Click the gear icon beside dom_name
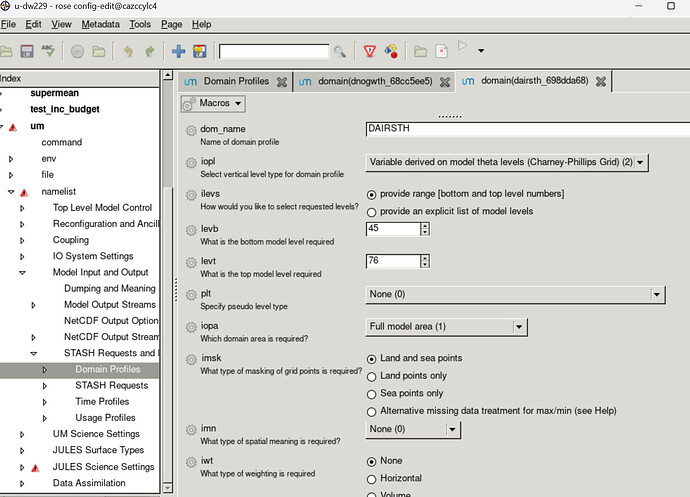The height and width of the screenshot is (497, 690). tap(191, 130)
